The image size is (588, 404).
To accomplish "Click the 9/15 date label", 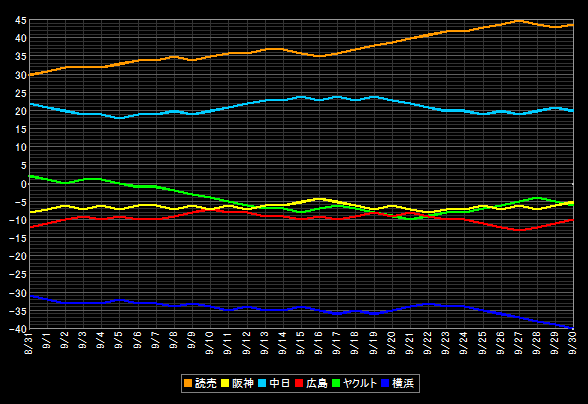I will pyautogui.click(x=301, y=342).
